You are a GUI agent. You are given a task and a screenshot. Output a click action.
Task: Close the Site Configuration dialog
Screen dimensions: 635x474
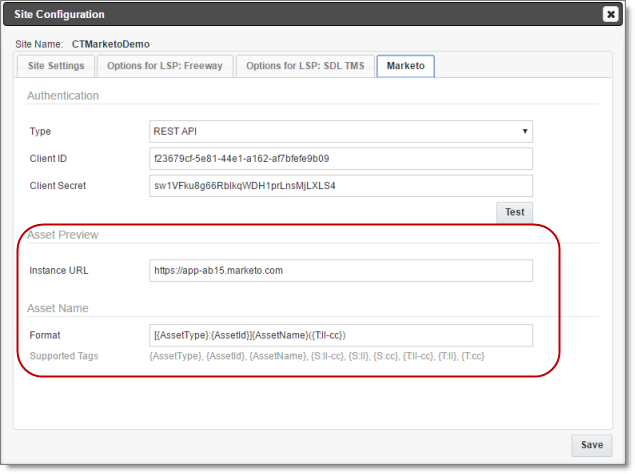(x=611, y=15)
